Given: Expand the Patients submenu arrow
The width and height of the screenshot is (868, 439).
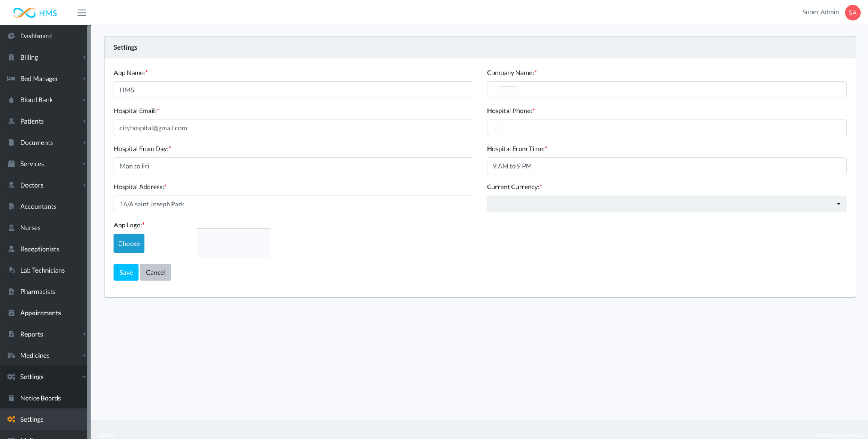Looking at the screenshot, I should click(84, 121).
